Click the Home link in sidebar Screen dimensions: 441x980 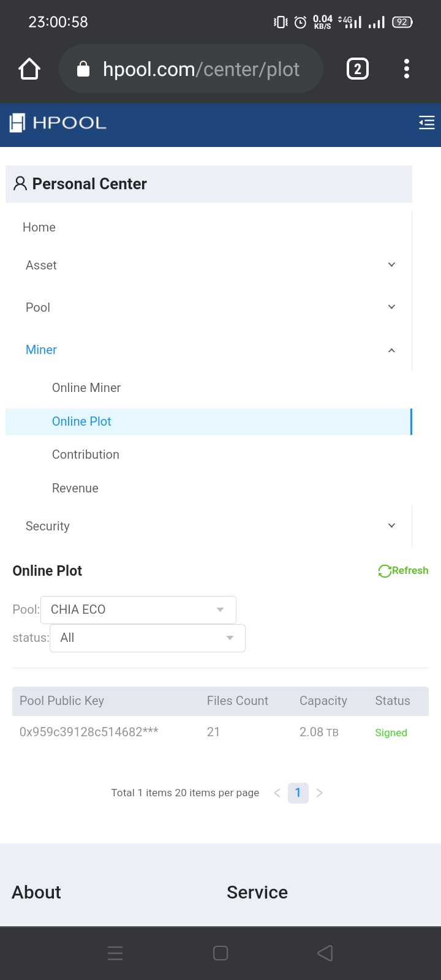[39, 227]
